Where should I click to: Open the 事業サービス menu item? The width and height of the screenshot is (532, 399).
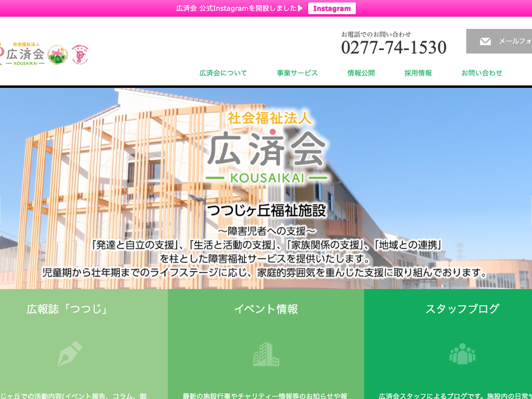pyautogui.click(x=297, y=73)
